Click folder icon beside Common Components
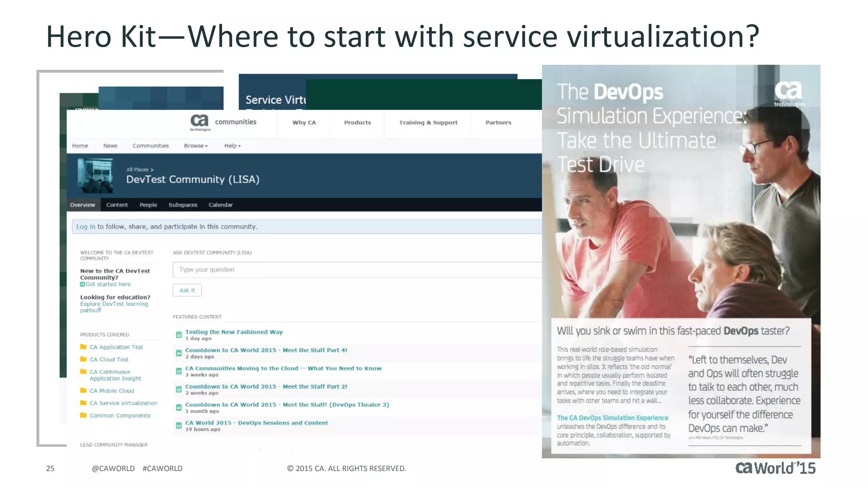 (x=83, y=415)
